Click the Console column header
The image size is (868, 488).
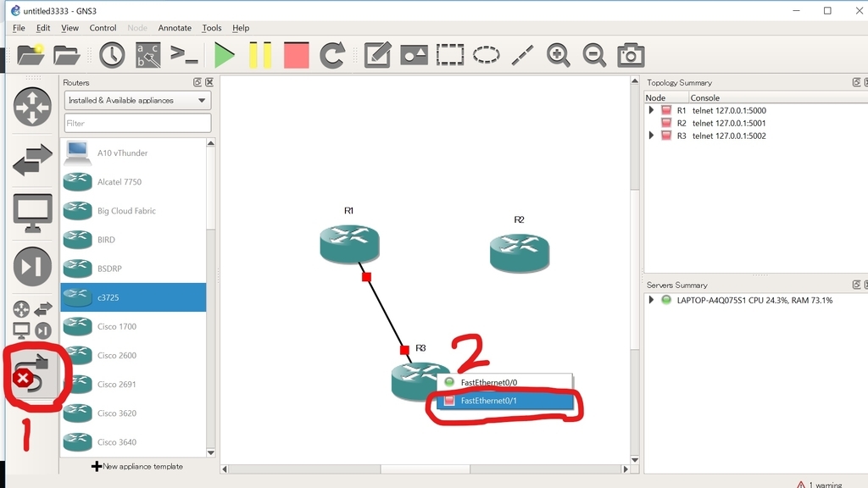pyautogui.click(x=778, y=97)
